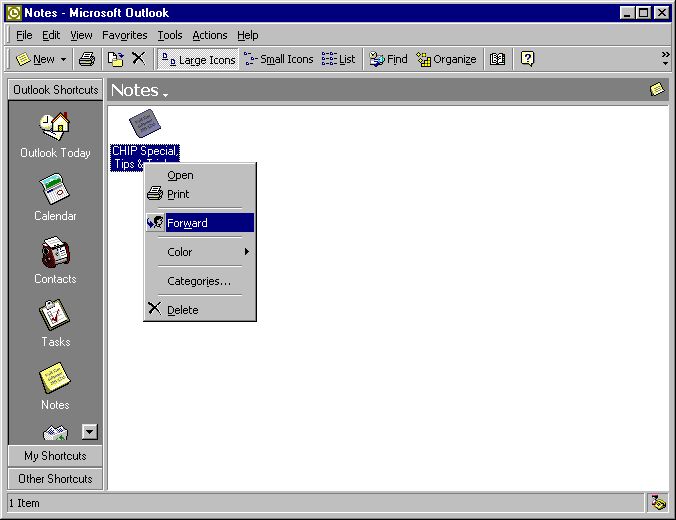Image resolution: width=676 pixels, height=520 pixels.
Task: Choose Forward in the context menu
Action: (200, 223)
